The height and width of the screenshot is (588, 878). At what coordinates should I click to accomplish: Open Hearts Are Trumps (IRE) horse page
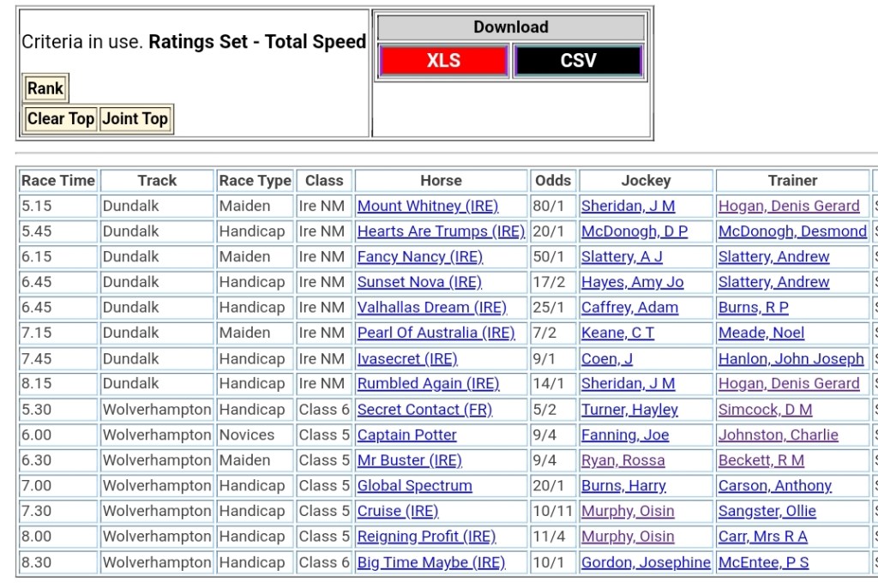(440, 231)
